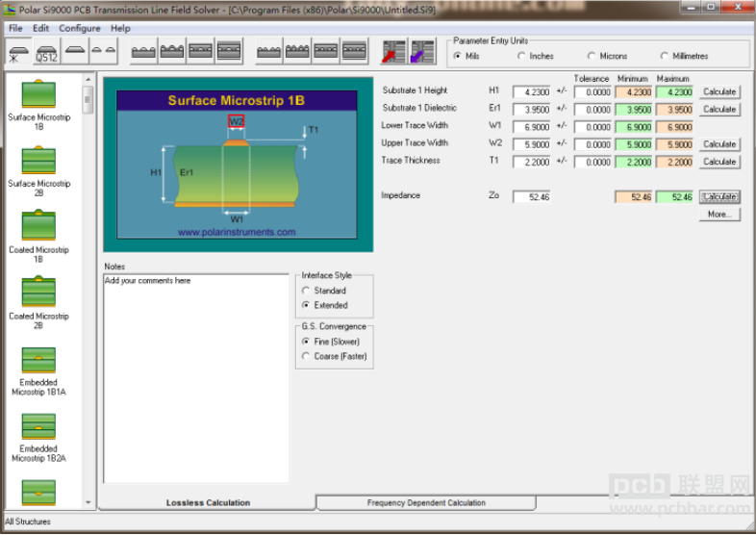Click the More... button
The width and height of the screenshot is (756, 535).
719,215
